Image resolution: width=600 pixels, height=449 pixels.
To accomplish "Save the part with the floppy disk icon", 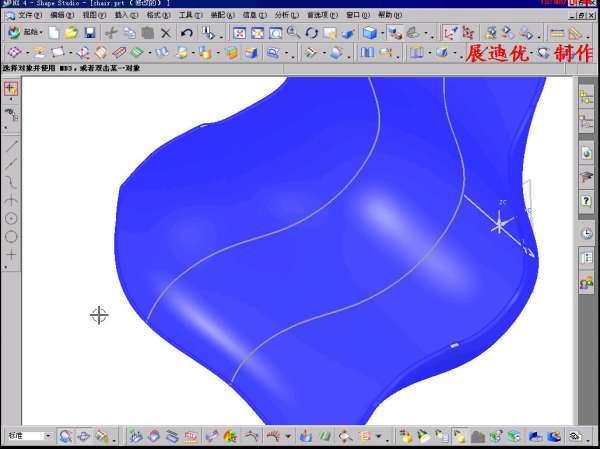I will [x=90, y=33].
